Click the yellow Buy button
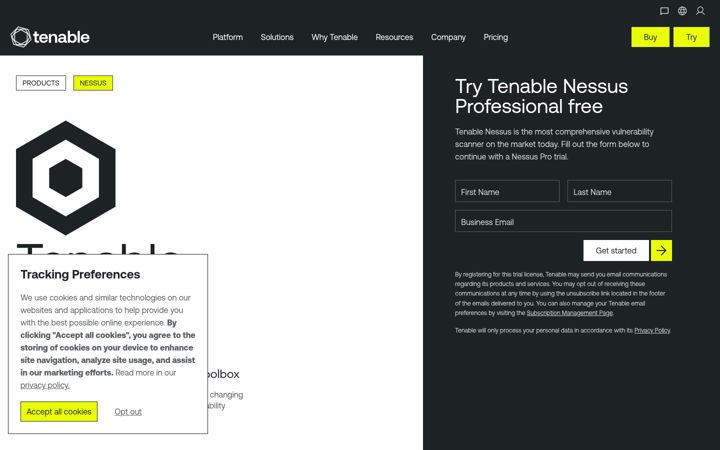Image resolution: width=720 pixels, height=450 pixels. (x=650, y=37)
